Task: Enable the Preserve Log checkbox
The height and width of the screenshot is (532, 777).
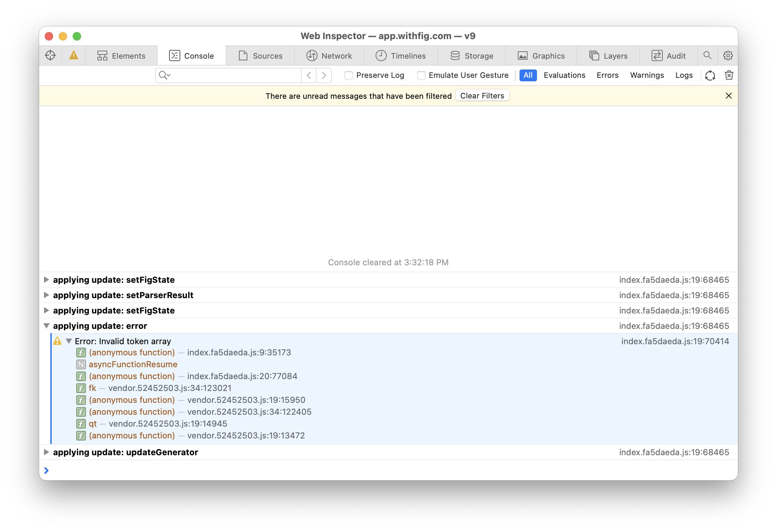Action: click(x=348, y=75)
